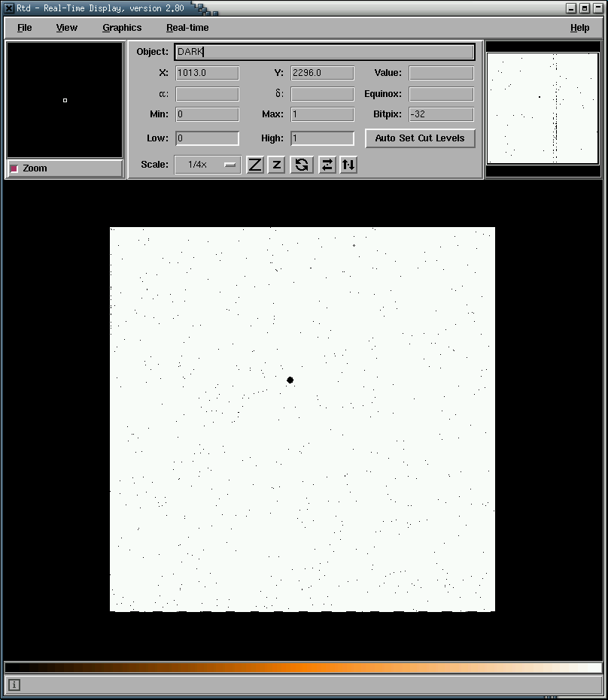Open the View menu
Screen dimensions: 608x700
pos(66,28)
